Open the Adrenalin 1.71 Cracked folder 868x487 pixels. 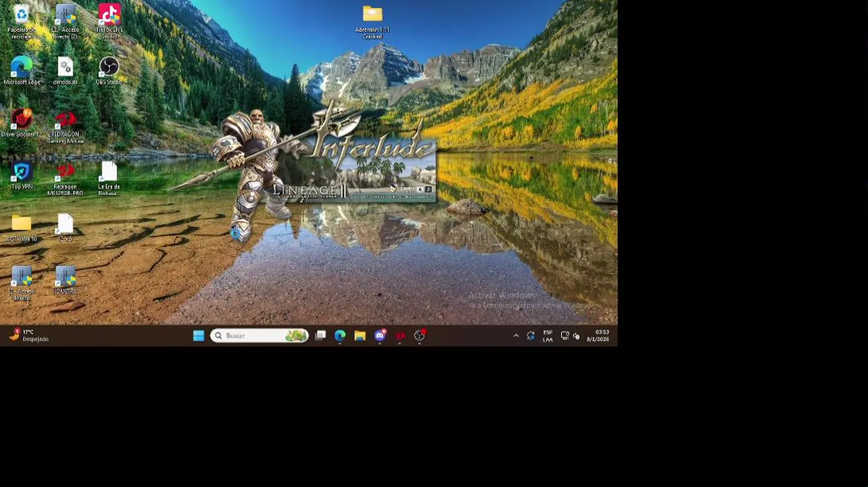click(x=372, y=22)
